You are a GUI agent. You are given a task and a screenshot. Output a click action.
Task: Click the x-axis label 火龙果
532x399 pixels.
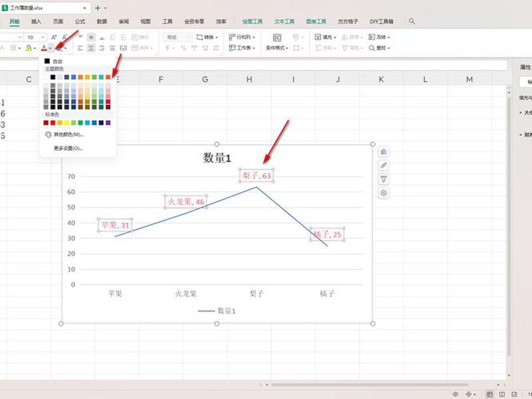(186, 293)
